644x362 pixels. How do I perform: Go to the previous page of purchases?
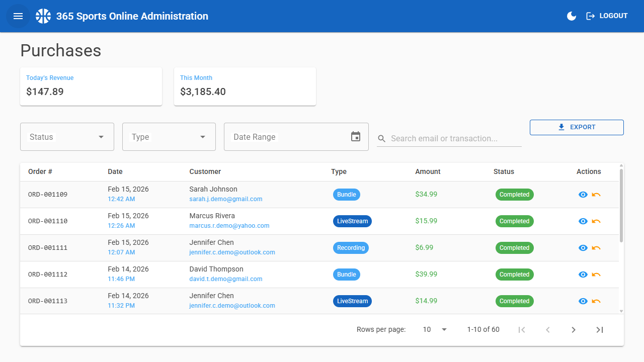[x=548, y=330]
